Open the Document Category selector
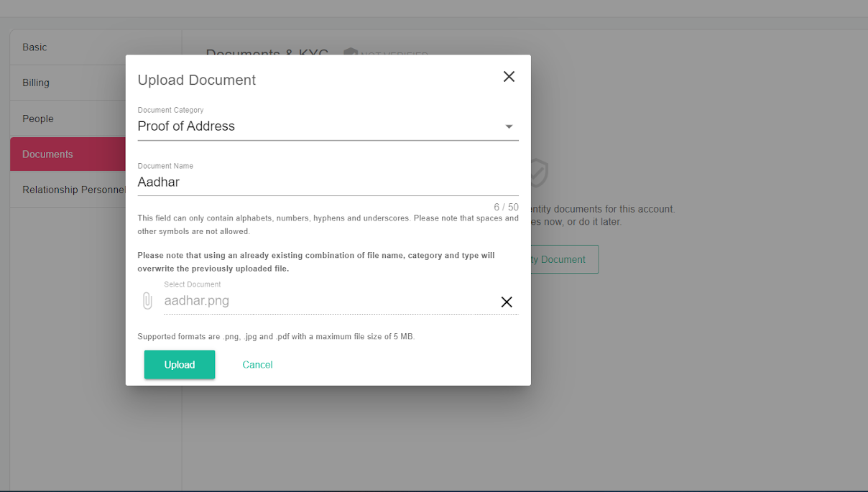The height and width of the screenshot is (492, 868). 328,126
